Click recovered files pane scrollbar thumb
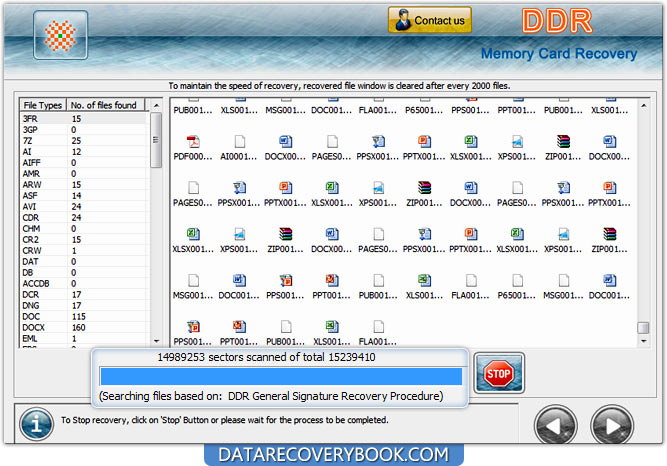This screenshot has height=466, width=667. coord(643,328)
